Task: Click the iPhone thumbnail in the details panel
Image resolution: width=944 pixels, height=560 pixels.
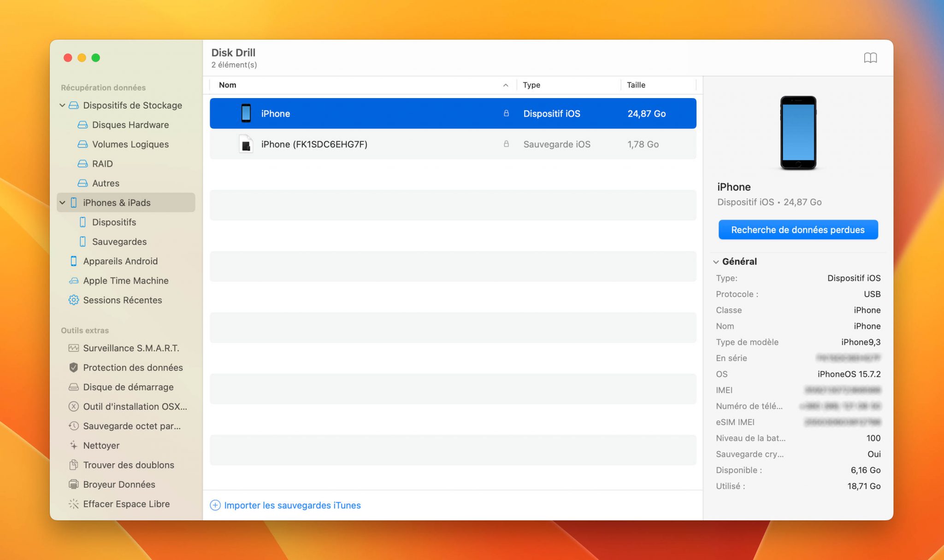Action: tap(798, 133)
